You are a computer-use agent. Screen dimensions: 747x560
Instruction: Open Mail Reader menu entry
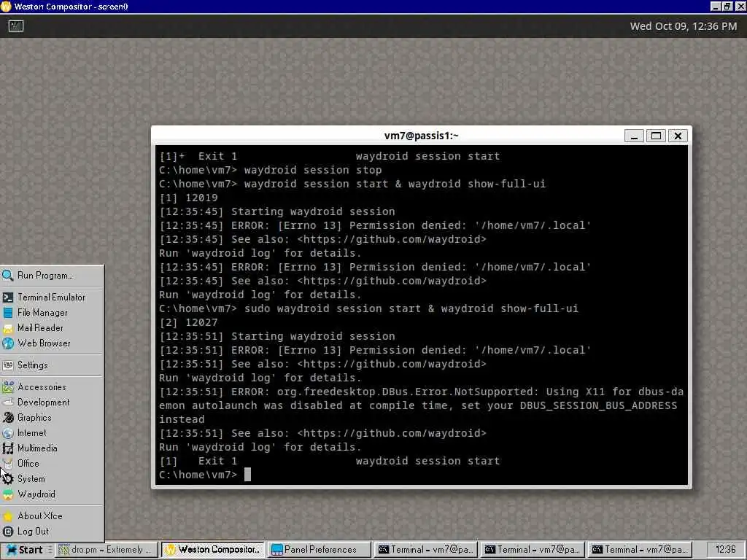(52, 327)
